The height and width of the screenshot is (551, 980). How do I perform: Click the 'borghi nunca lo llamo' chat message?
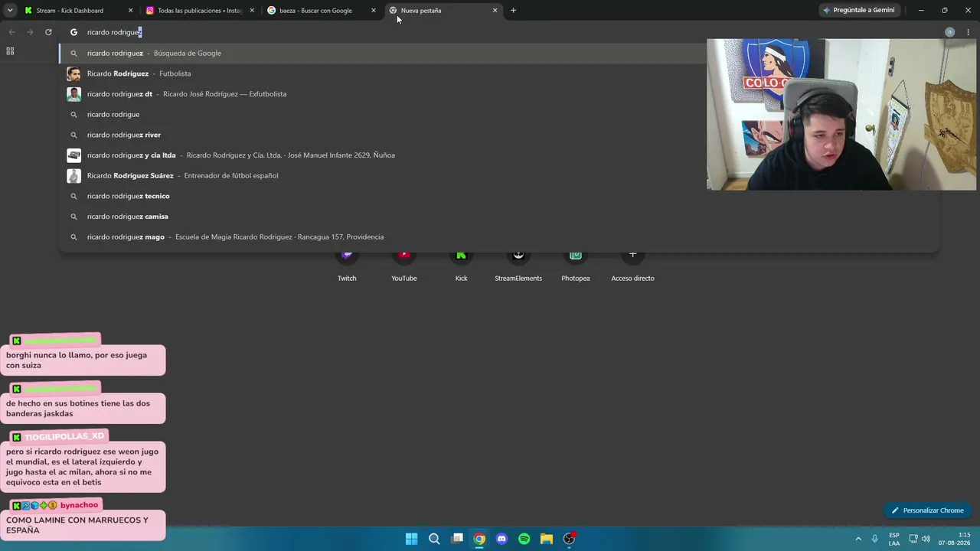click(x=83, y=360)
